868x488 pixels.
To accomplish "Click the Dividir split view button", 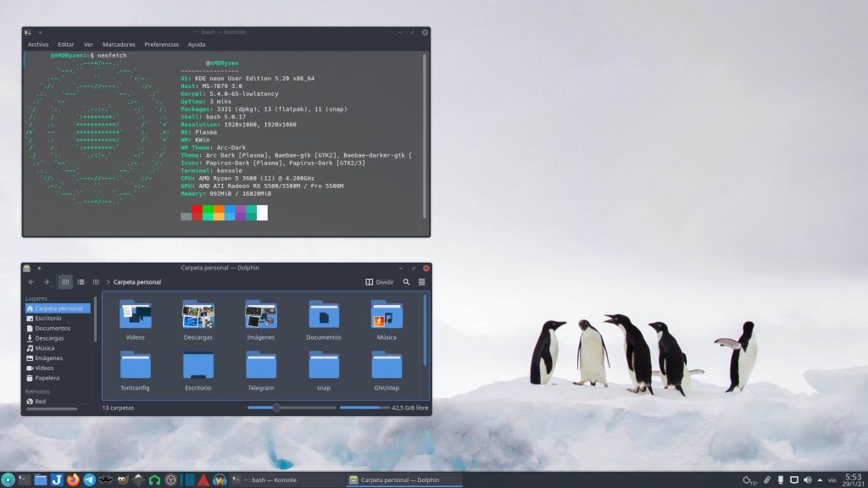I will [380, 282].
